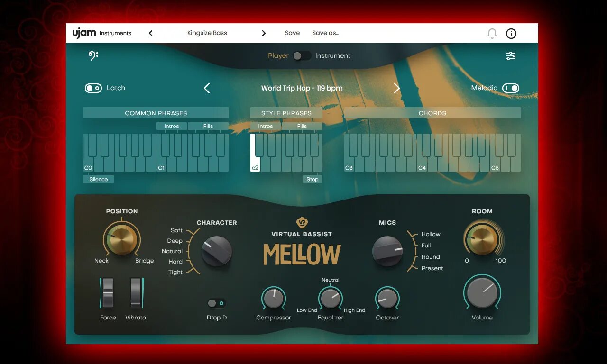The width and height of the screenshot is (607, 364).
Task: Click the Character selector knob
Action: 217,251
